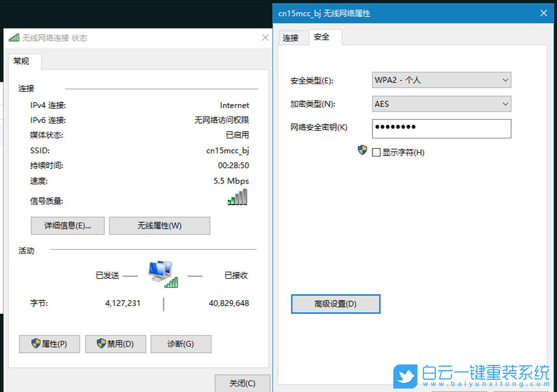Open the 加密类型 dropdown showing AES
Viewport: 557px width, 392px height.
point(441,103)
